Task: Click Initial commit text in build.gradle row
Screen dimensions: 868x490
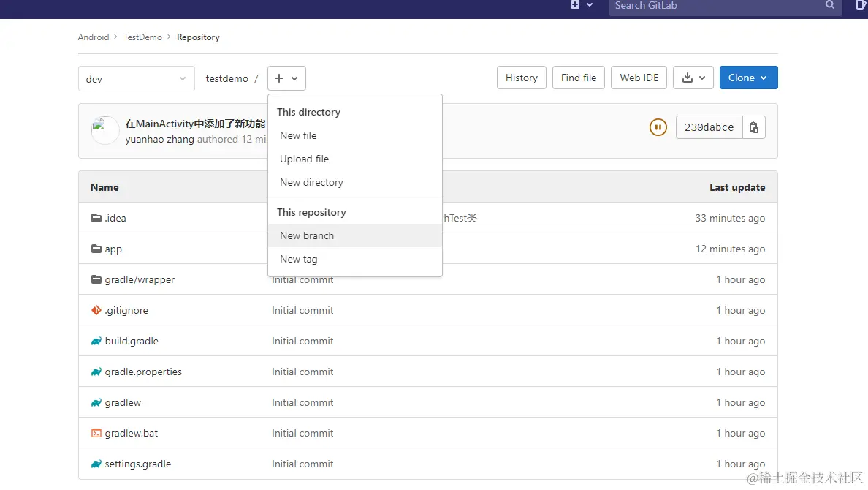Action: 302,341
